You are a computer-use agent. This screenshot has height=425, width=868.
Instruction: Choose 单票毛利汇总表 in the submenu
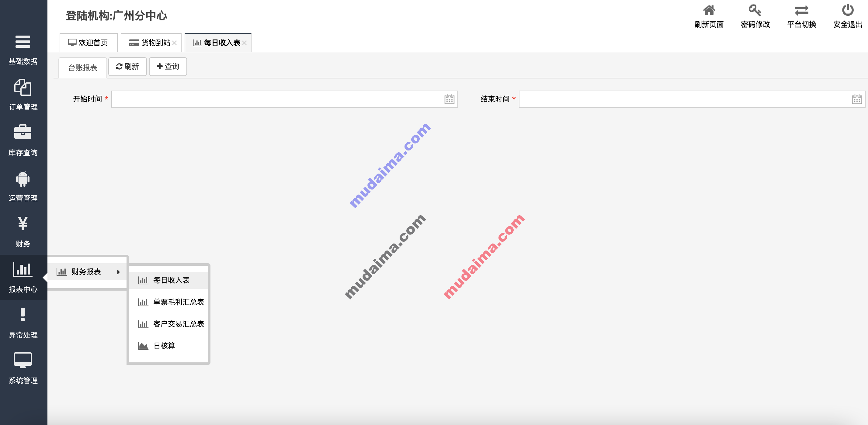[x=168, y=302]
